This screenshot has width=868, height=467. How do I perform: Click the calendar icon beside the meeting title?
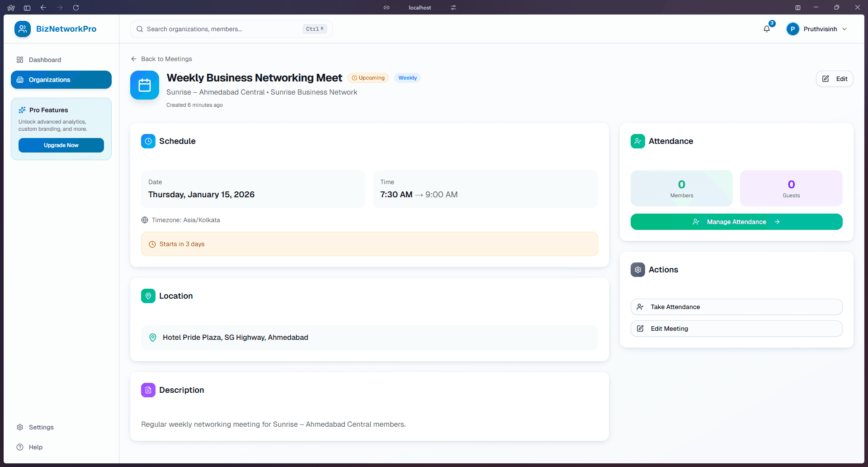click(x=144, y=85)
